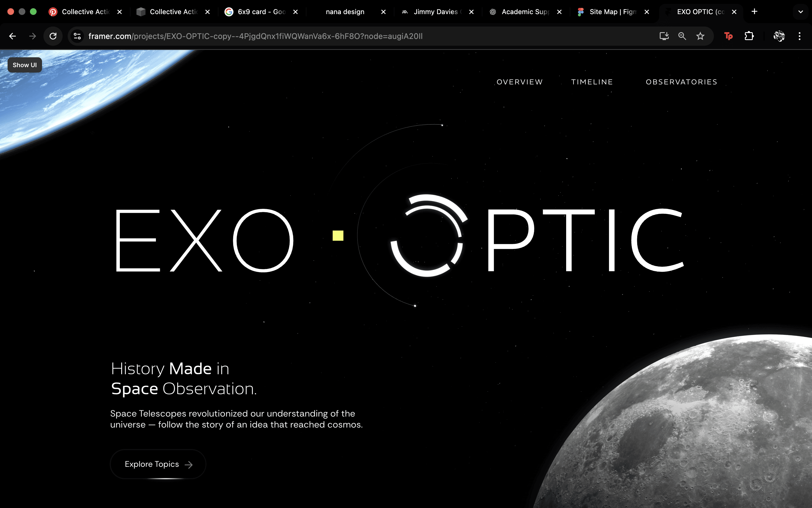Close the second Collective Action tab
The width and height of the screenshot is (812, 508).
tap(207, 12)
